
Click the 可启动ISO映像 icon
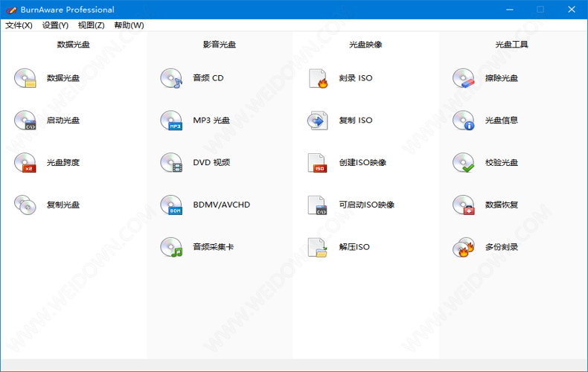(x=318, y=205)
